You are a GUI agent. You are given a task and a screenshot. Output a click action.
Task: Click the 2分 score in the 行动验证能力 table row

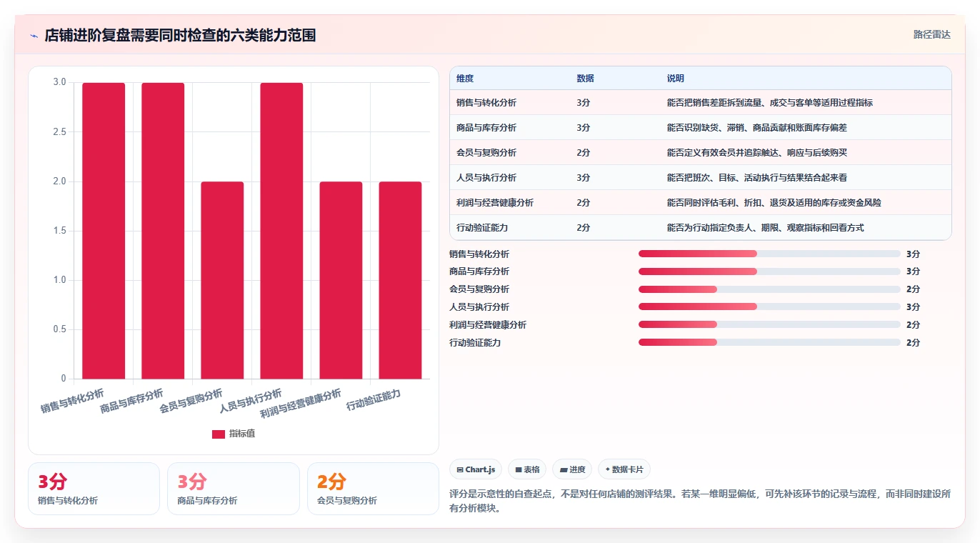pos(583,227)
